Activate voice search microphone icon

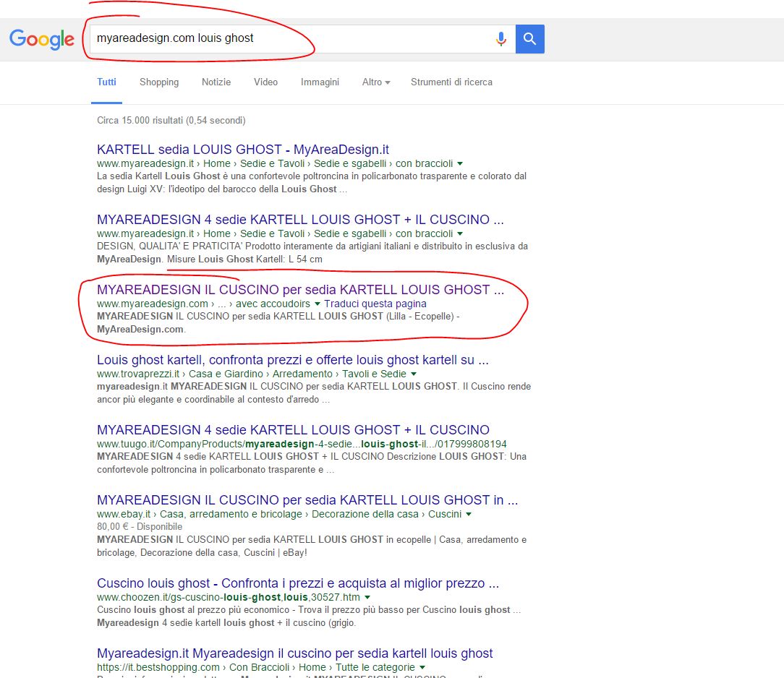pyautogui.click(x=501, y=38)
